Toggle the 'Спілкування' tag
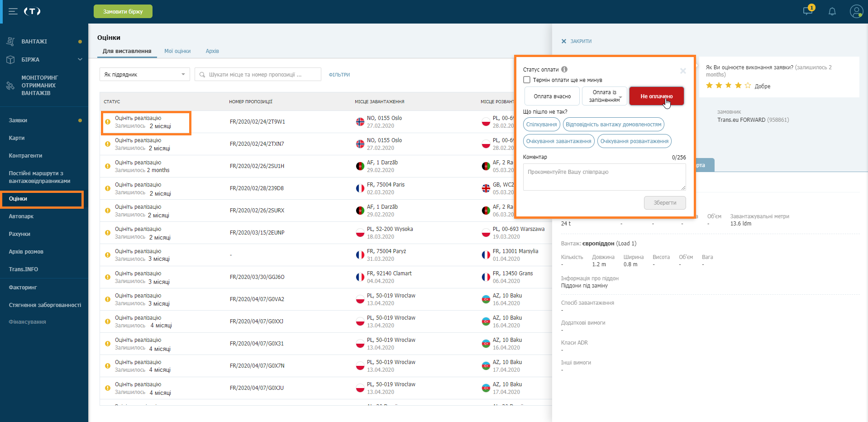 542,125
